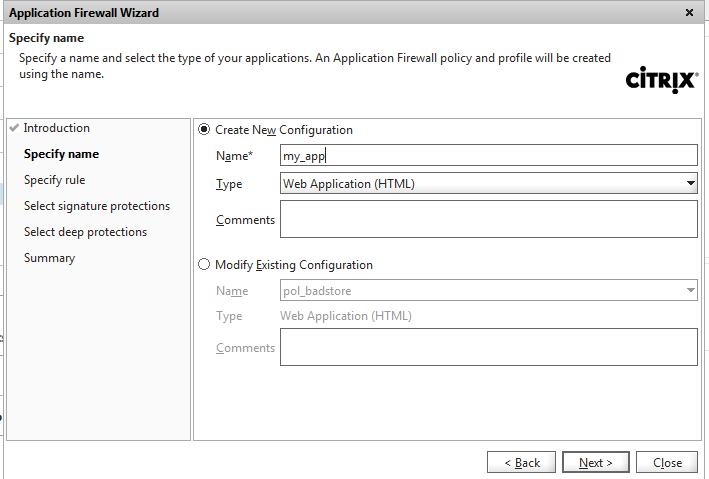This screenshot has height=479, width=709.
Task: Select Create New Configuration radio button
Action: tap(205, 130)
